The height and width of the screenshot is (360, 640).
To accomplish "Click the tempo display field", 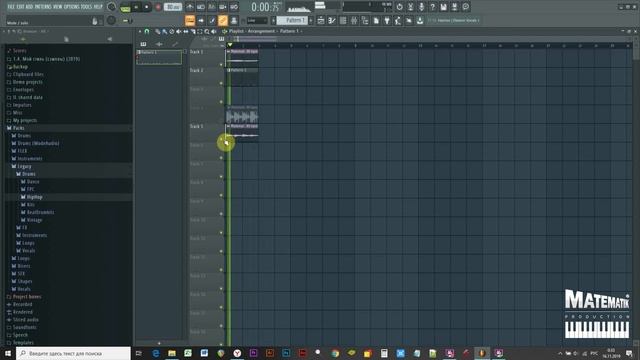I will [x=173, y=7].
